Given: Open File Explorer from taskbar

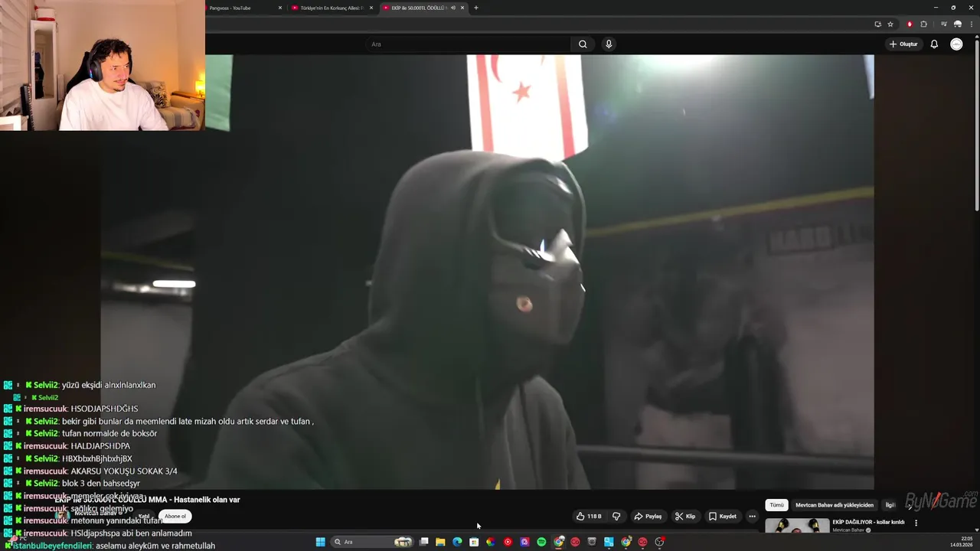Looking at the screenshot, I should tap(440, 542).
